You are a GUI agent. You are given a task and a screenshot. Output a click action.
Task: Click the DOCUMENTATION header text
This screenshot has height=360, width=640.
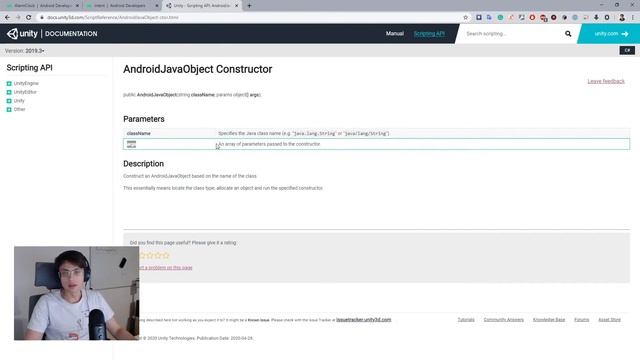71,34
